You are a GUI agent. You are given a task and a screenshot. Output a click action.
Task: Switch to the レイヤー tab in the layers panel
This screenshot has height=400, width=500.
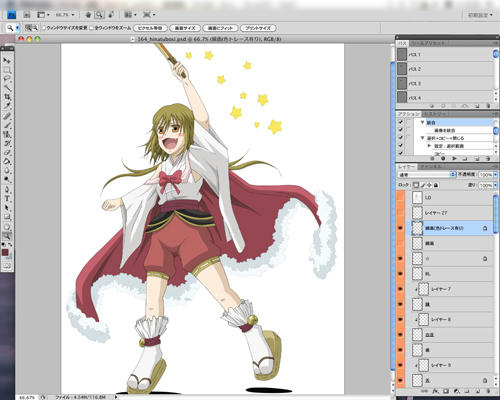click(x=406, y=166)
